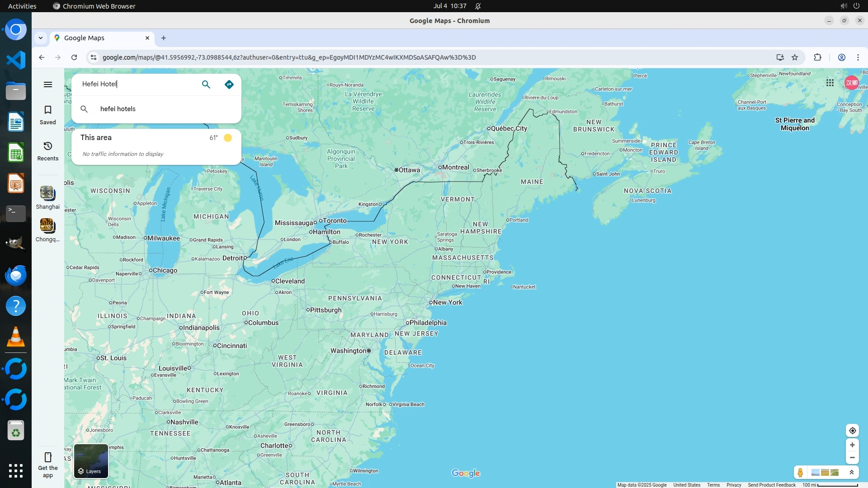The width and height of the screenshot is (868, 488).
Task: Click the Send Product Feedback link
Action: pos(771,485)
